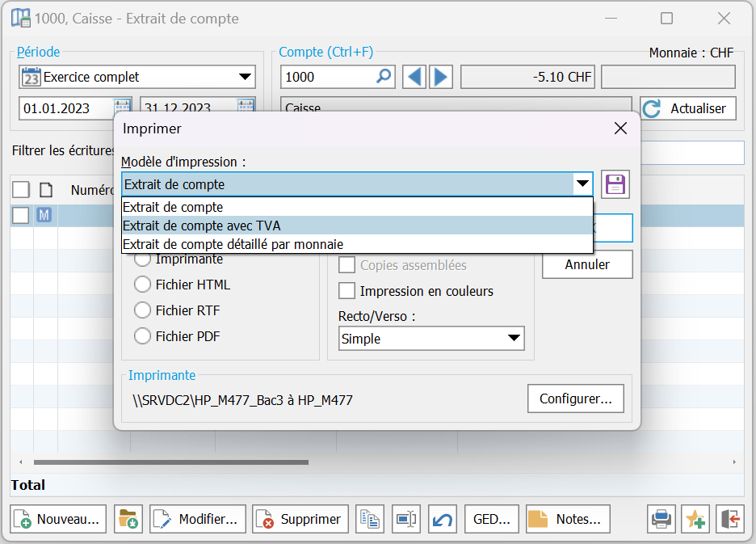
Task: Enable Impression en couleurs checkbox
Action: (347, 291)
